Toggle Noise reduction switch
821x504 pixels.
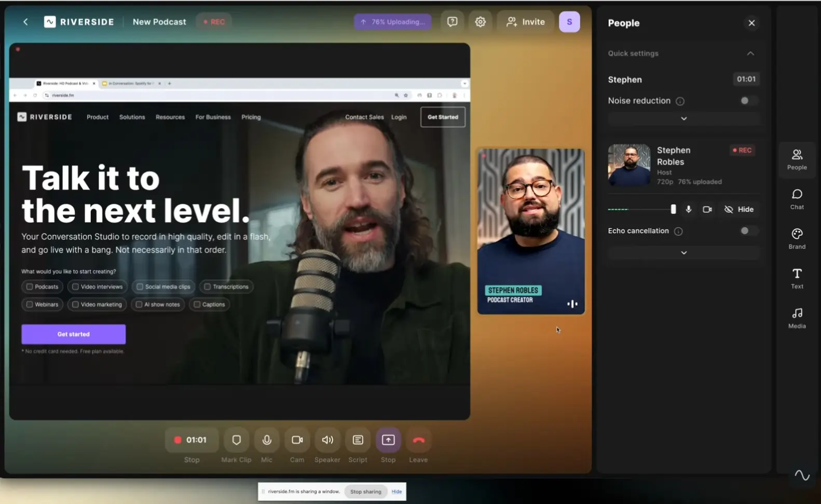click(x=748, y=101)
